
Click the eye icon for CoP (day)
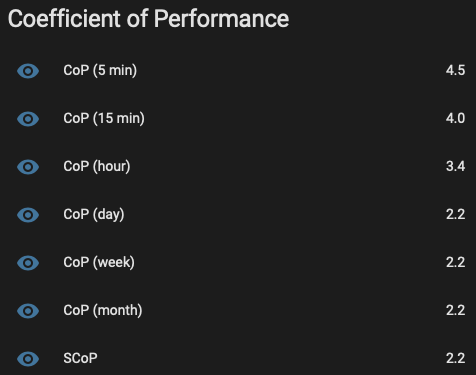(28, 215)
